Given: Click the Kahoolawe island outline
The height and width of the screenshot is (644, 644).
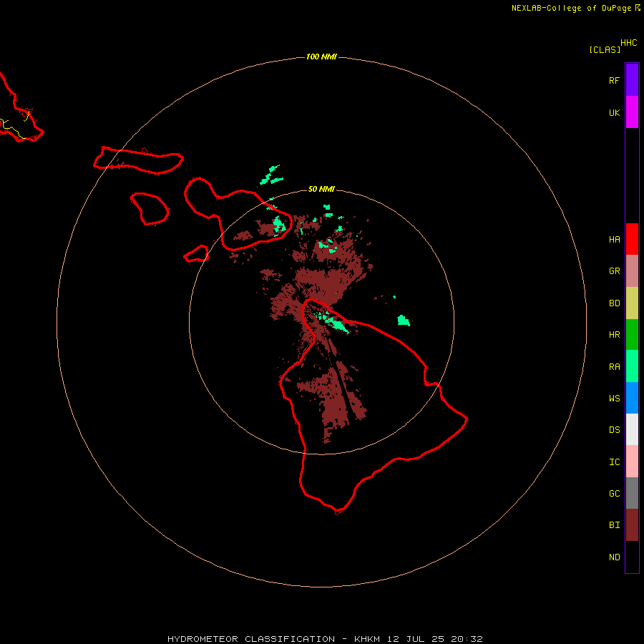Looking at the screenshot, I should (196, 254).
